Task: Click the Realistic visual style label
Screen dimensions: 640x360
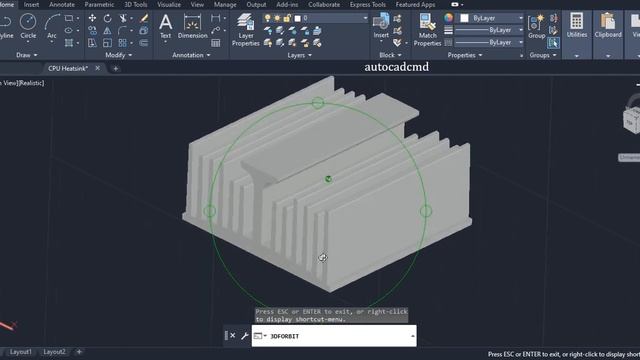Action: pos(31,83)
